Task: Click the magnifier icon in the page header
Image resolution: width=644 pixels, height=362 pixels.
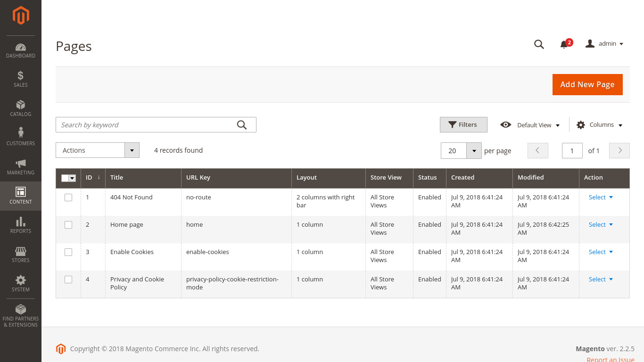Action: point(539,44)
